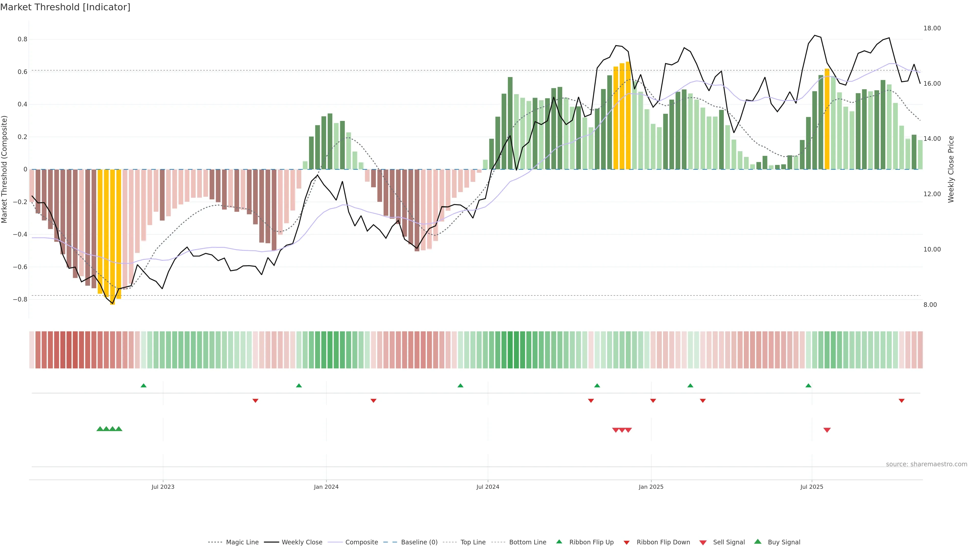Click the lone Sell Signal marker after Jul 2025

click(827, 430)
